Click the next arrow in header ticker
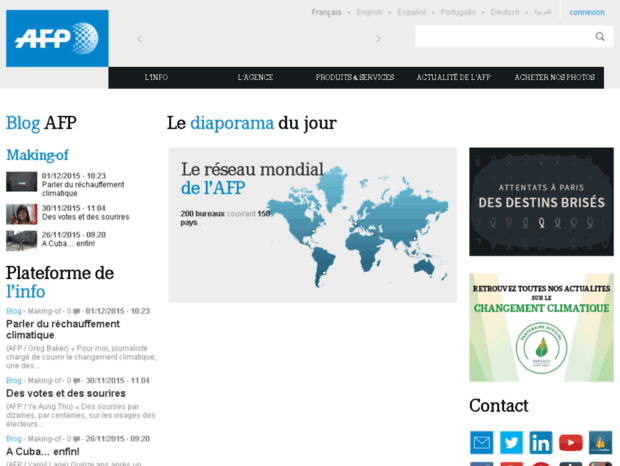Image resolution: width=620 pixels, height=466 pixels. tap(378, 39)
